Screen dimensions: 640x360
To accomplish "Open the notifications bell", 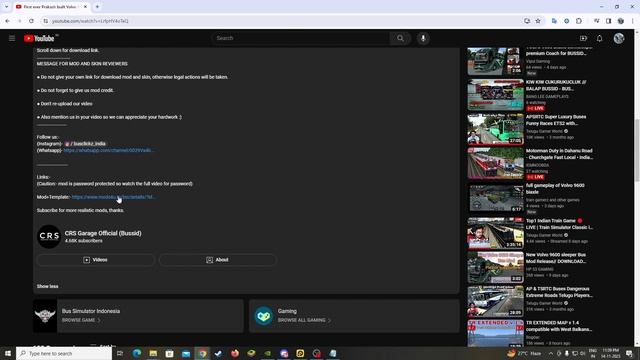I will 599,38.
